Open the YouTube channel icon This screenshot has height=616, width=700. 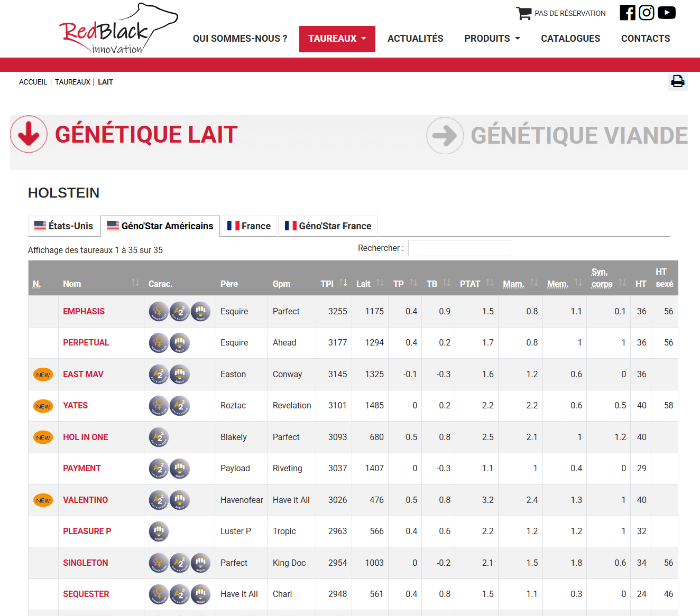click(666, 13)
